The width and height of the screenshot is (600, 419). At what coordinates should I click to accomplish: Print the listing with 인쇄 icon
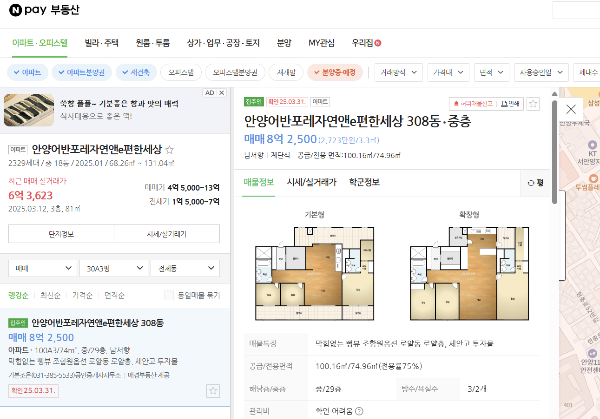pyautogui.click(x=510, y=104)
